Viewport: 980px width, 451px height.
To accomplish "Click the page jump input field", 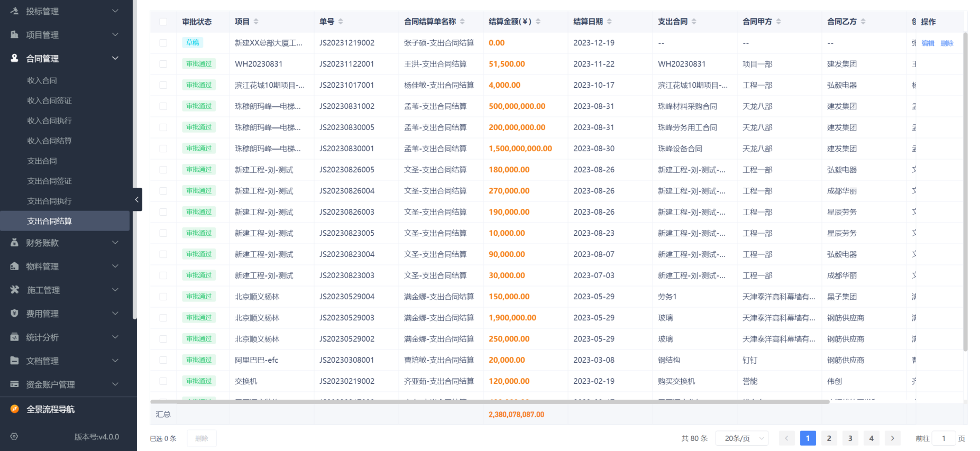I will [943, 438].
